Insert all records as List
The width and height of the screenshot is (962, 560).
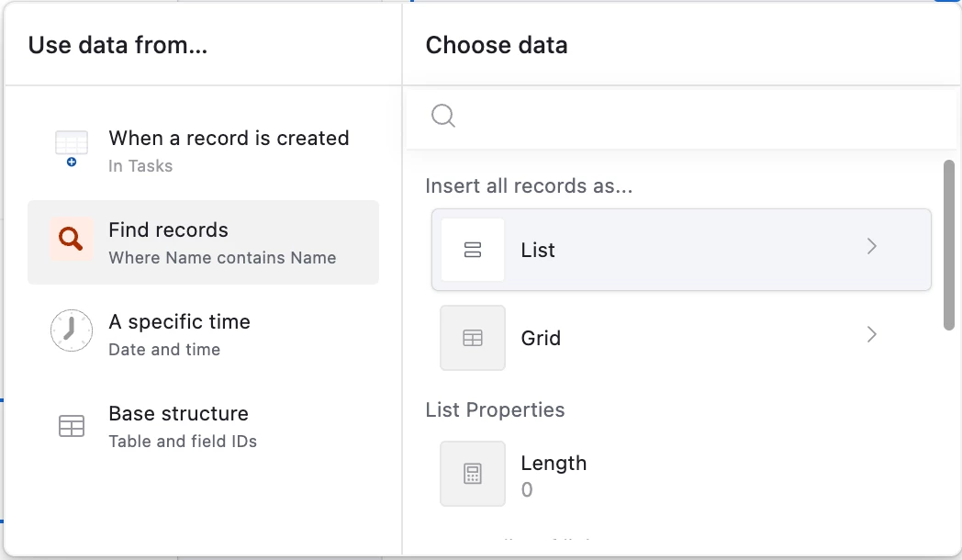coord(681,250)
